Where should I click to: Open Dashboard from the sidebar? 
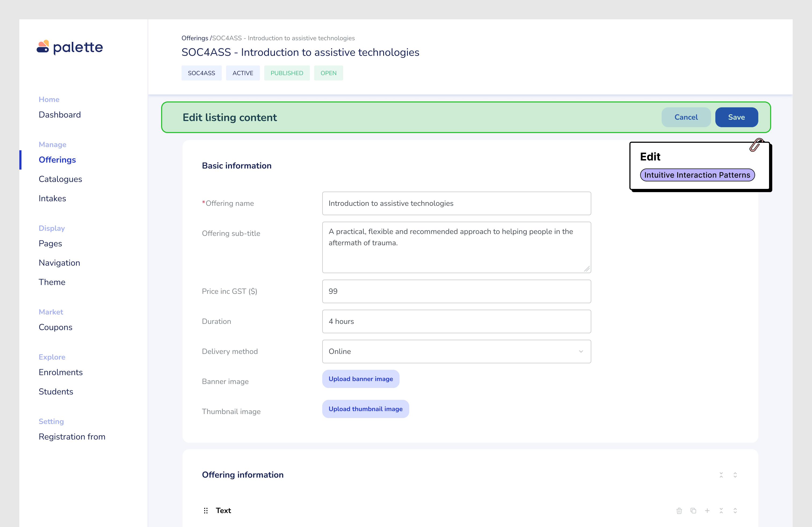[60, 115]
